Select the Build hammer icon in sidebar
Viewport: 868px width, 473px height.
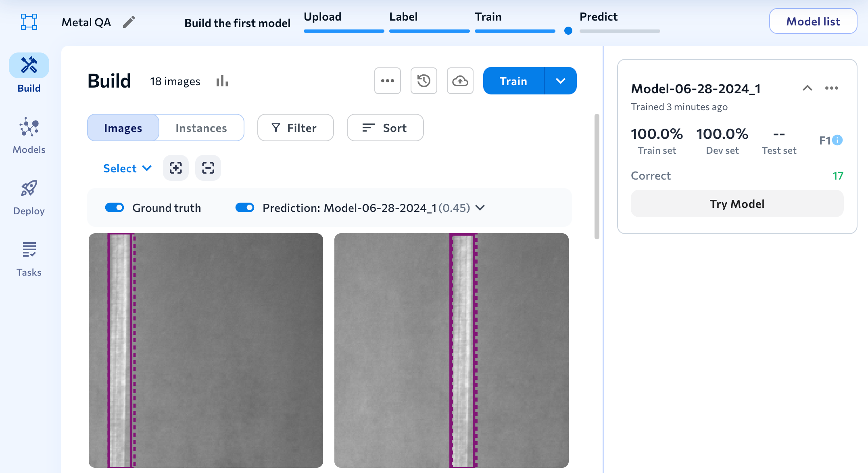point(28,65)
